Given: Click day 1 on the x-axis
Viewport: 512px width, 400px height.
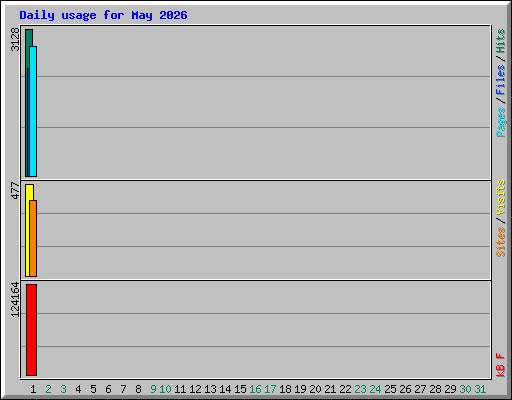Looking at the screenshot, I should (x=33, y=389).
